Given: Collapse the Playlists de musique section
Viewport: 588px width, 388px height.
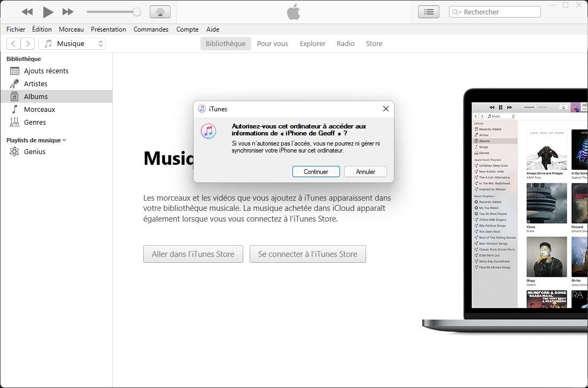Looking at the screenshot, I should pyautogui.click(x=64, y=140).
